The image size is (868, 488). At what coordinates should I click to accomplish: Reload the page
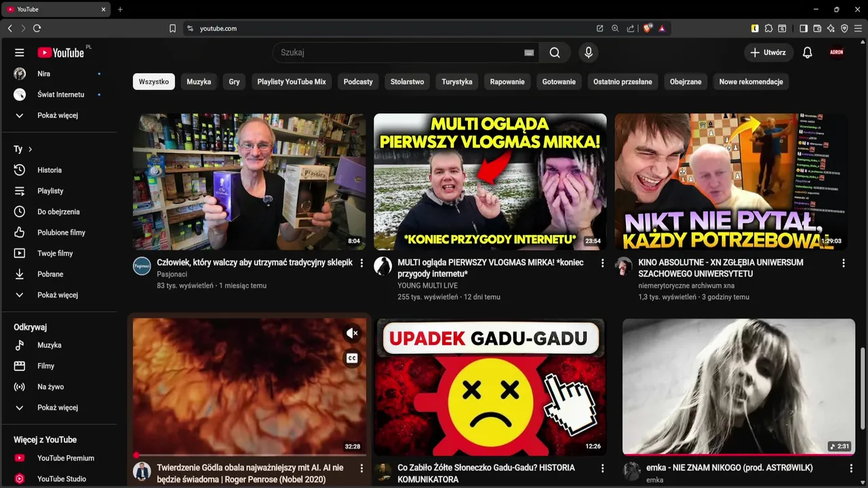tap(37, 28)
